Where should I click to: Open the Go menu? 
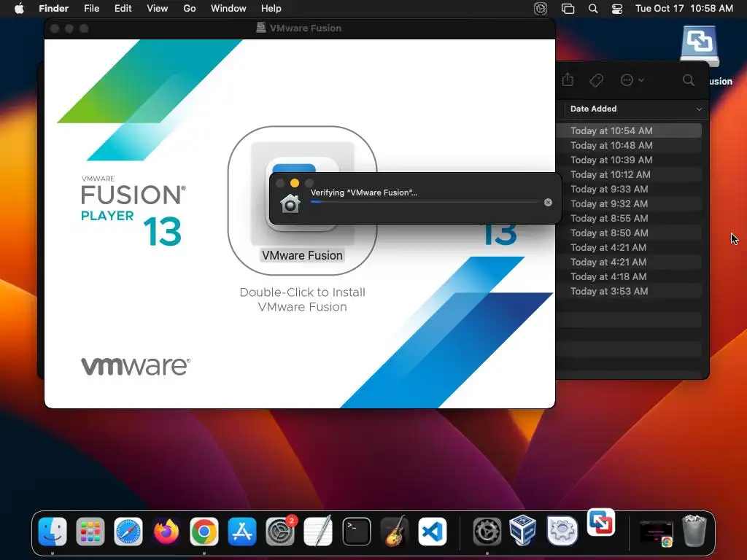pyautogui.click(x=190, y=9)
